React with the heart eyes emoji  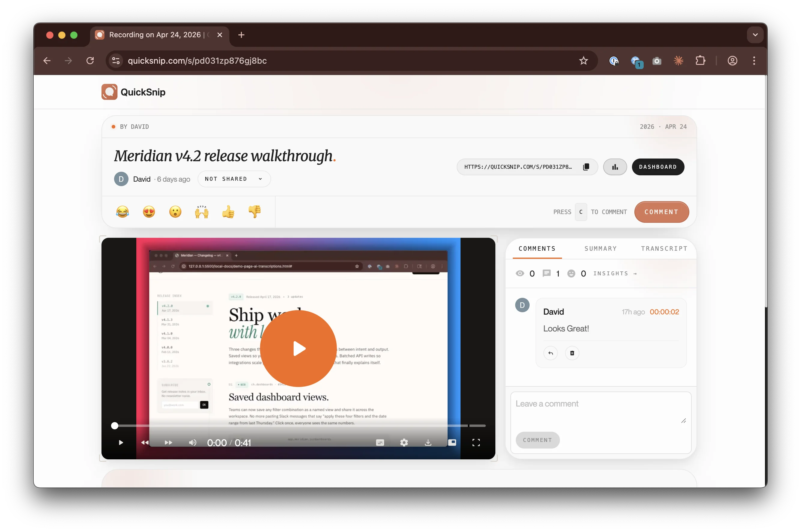(149, 212)
